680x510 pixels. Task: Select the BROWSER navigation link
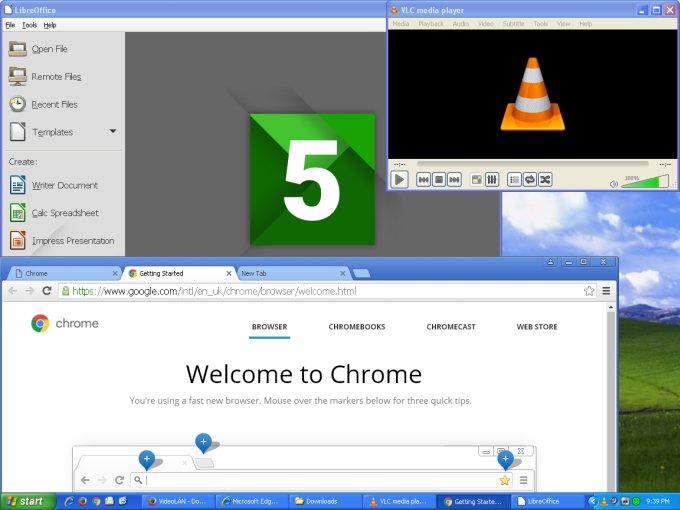coord(269,327)
